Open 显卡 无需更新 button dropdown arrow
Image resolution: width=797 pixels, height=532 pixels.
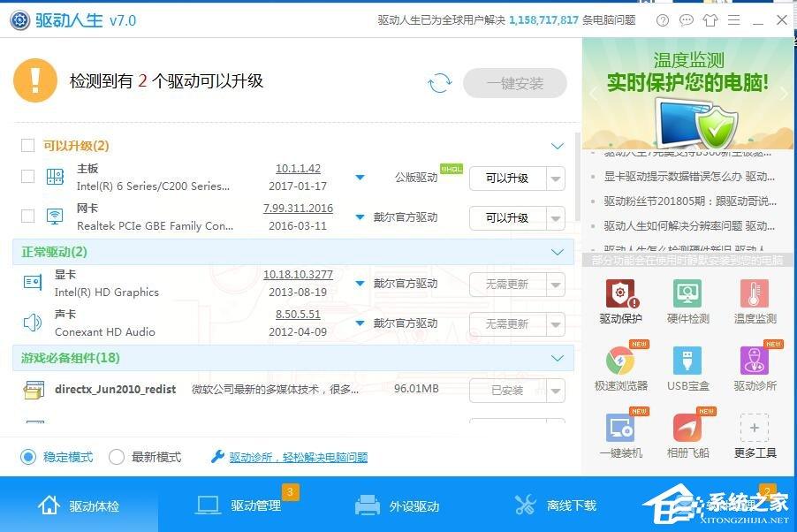coord(556,285)
